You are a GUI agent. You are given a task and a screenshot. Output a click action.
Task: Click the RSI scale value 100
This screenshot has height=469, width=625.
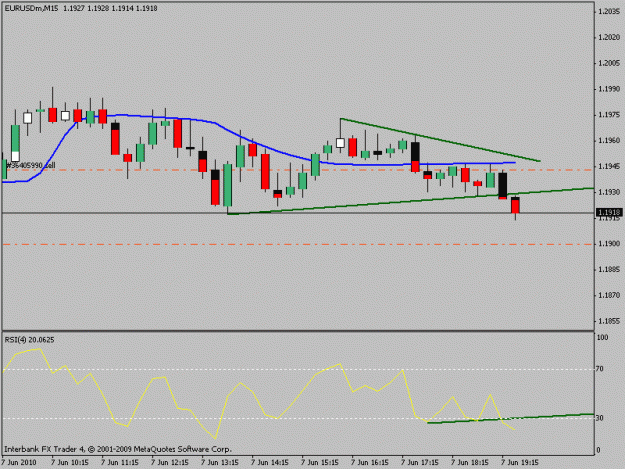(x=602, y=338)
